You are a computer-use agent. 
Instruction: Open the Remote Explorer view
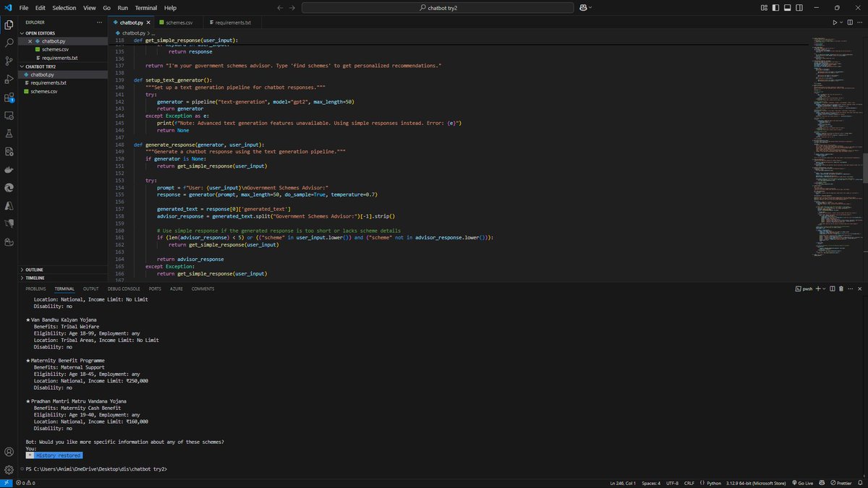(9, 115)
